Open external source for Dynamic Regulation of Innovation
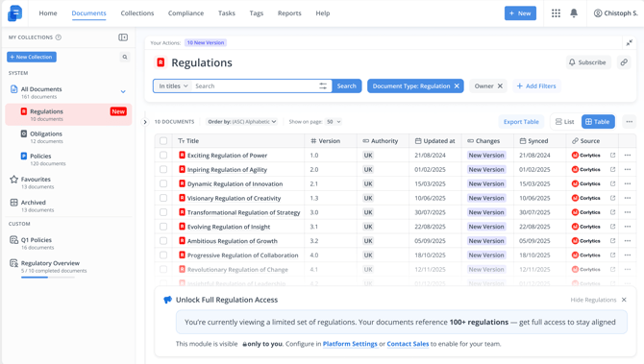 (613, 183)
